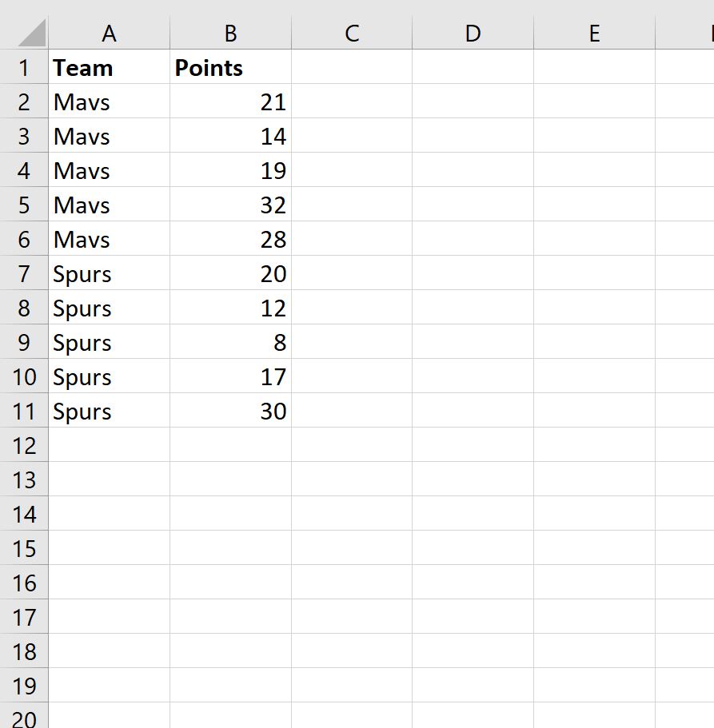Click the Points header cell
714x728 pixels.
(x=231, y=67)
